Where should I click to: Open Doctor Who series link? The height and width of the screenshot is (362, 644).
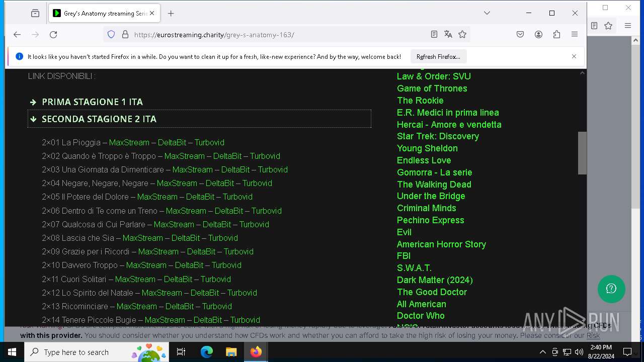tap(421, 316)
